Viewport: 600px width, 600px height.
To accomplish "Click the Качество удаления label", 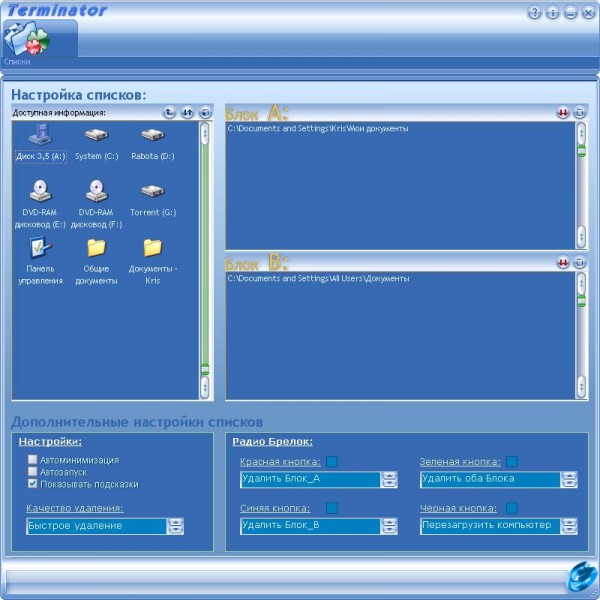I will point(75,509).
